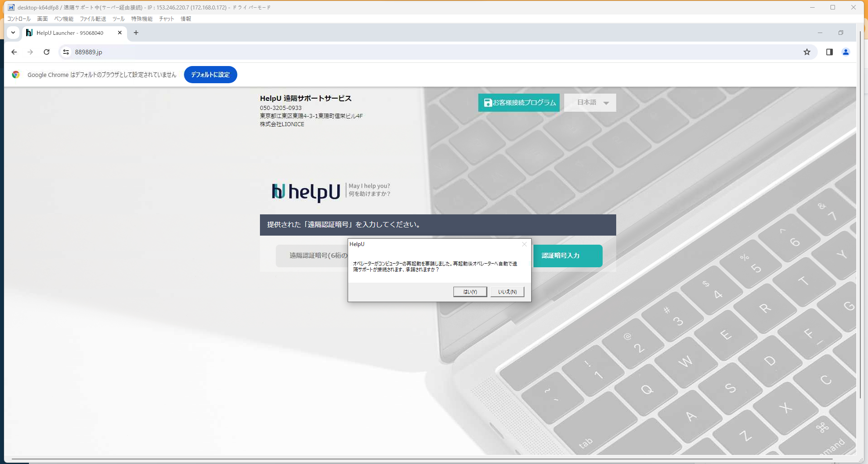Click the horizontal scrollbar at bottom

tap(423, 459)
